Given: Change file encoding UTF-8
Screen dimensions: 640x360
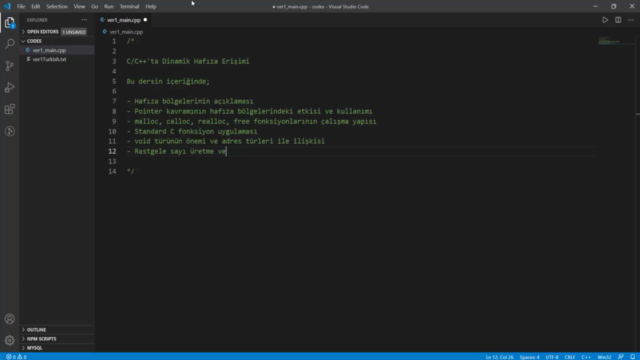Looking at the screenshot, I should 552,357.
